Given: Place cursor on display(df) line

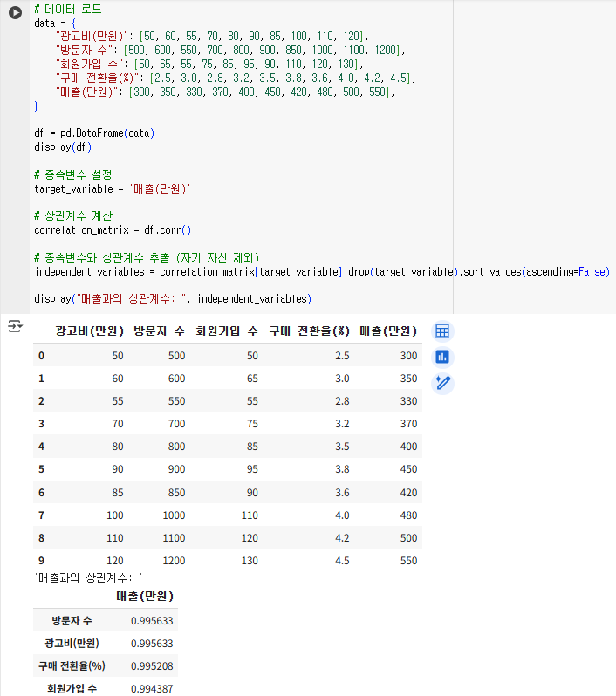Looking at the screenshot, I should coord(63,147).
